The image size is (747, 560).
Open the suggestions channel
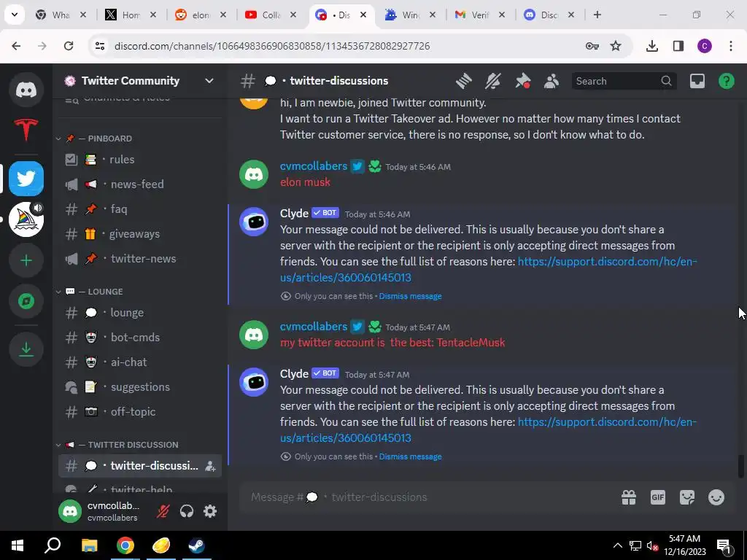pyautogui.click(x=139, y=387)
